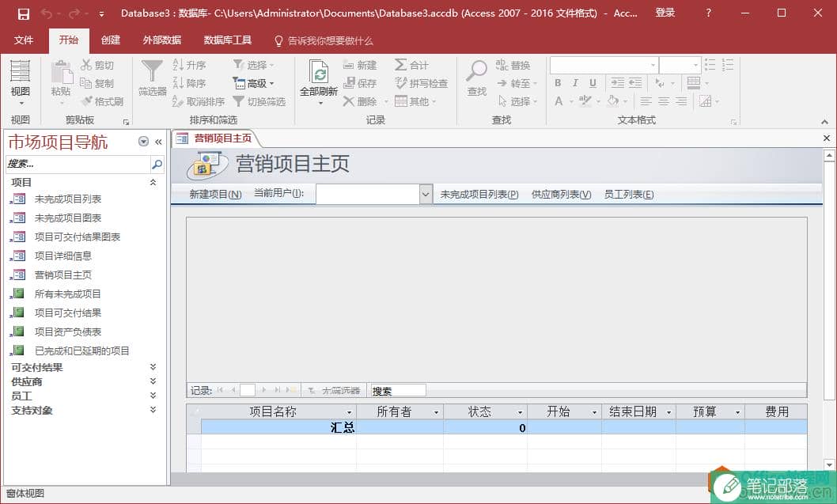Click the numbered list icon
The image size is (837, 504).
pos(728,65)
